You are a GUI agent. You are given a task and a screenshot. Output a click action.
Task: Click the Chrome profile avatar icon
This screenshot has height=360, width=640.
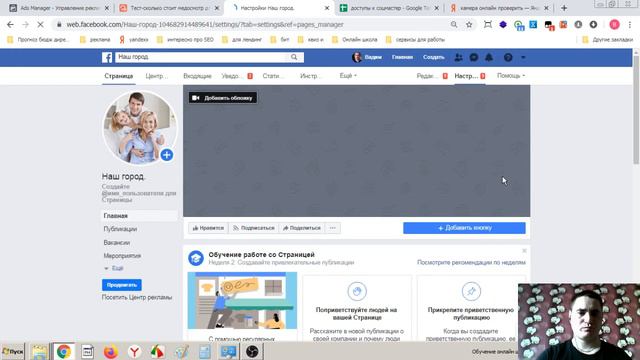tap(614, 25)
